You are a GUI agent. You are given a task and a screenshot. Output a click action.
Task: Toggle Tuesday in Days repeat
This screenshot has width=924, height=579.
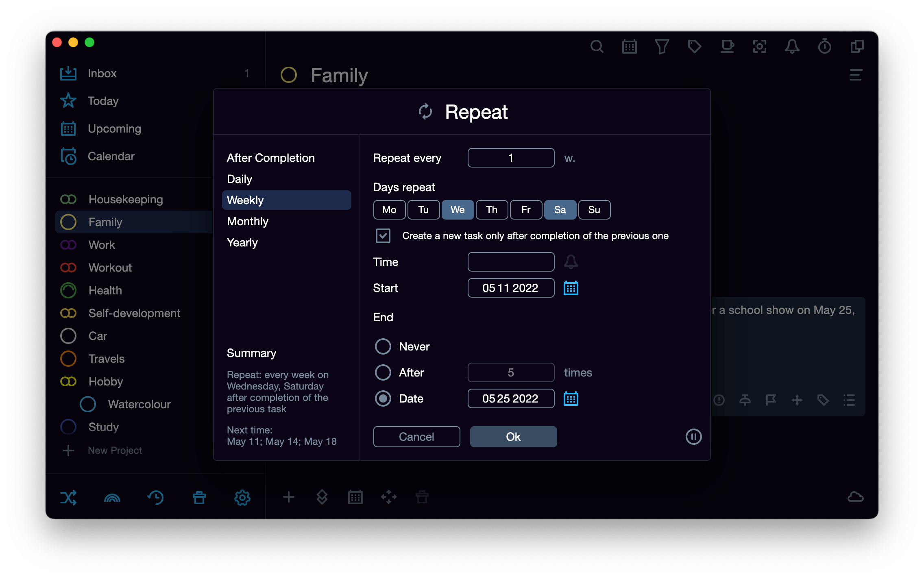click(423, 210)
